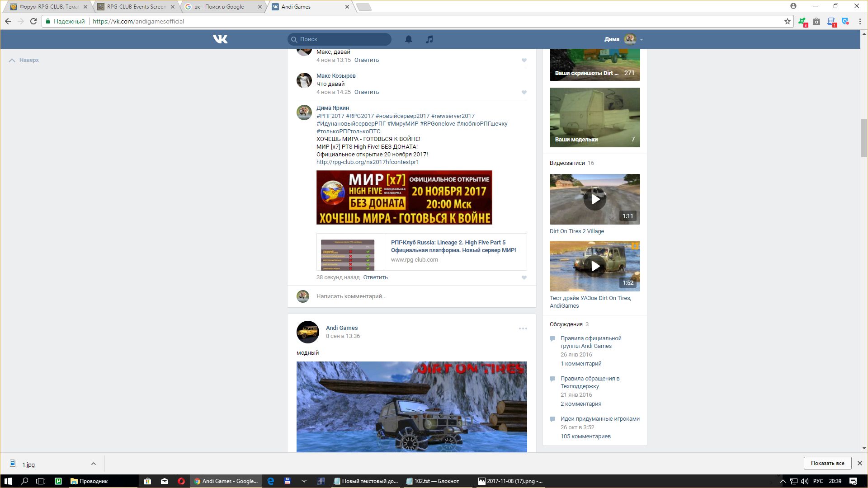
Task: Open the music note player icon
Action: (x=429, y=39)
